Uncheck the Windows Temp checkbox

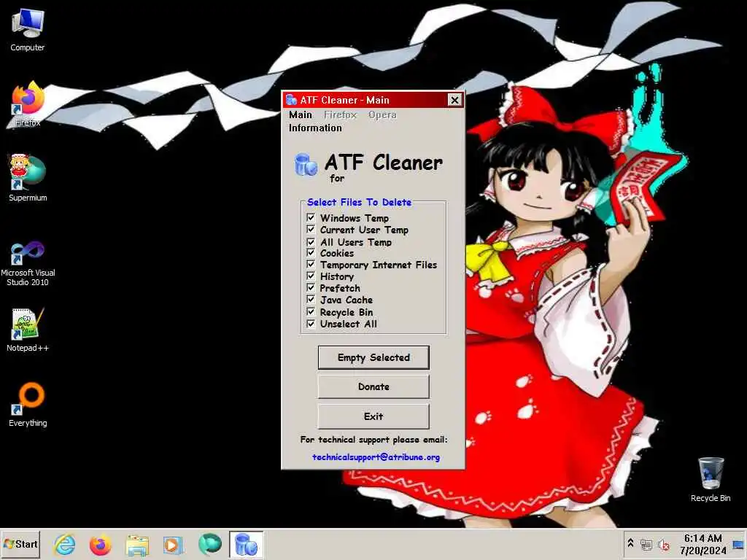click(311, 217)
